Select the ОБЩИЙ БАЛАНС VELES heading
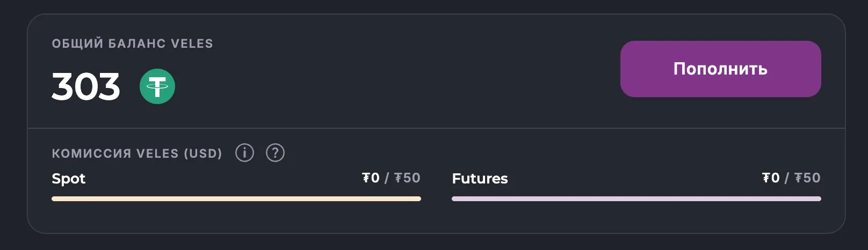Screen dimensions: 868x250 point(132,43)
